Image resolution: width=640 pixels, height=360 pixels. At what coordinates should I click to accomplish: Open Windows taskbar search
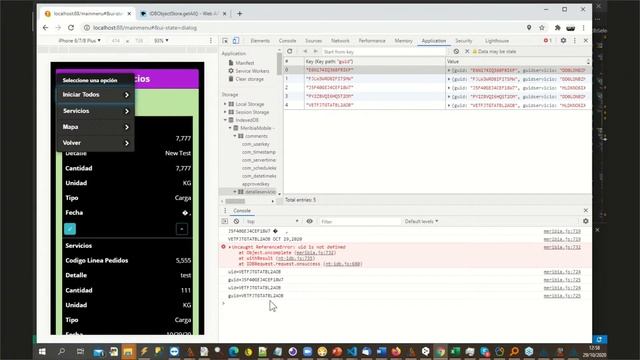coord(61,351)
